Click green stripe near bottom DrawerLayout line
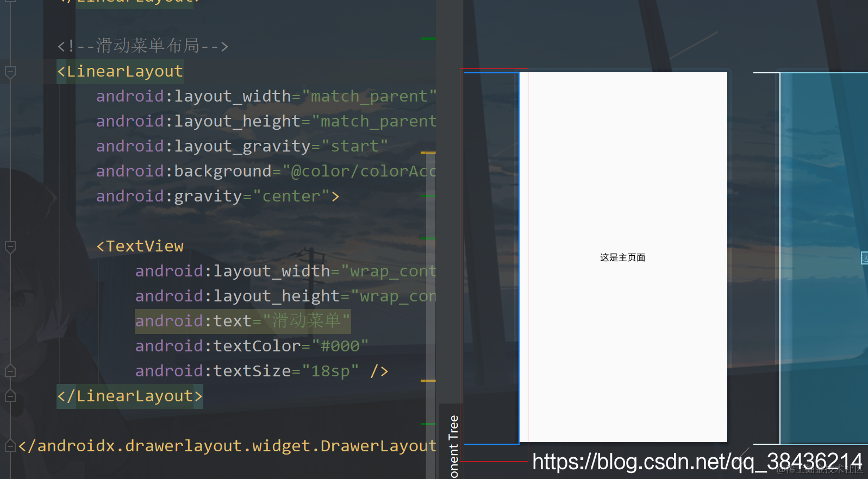 tap(428, 424)
